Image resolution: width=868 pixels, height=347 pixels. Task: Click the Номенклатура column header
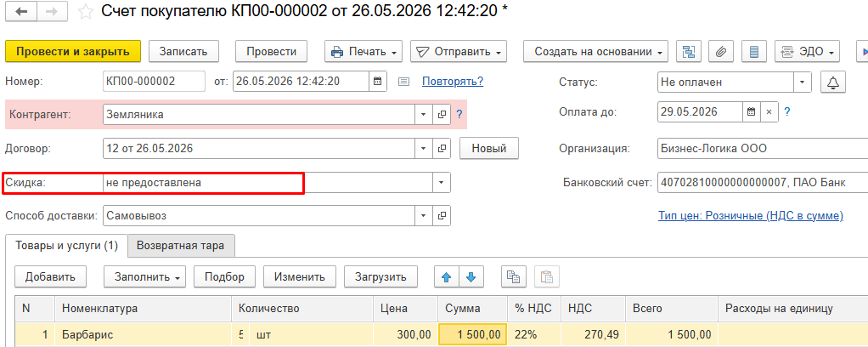(143, 309)
